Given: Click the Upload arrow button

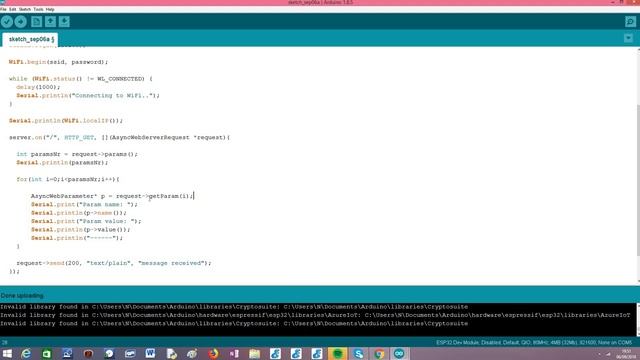Looking at the screenshot, I should click(x=20, y=22).
